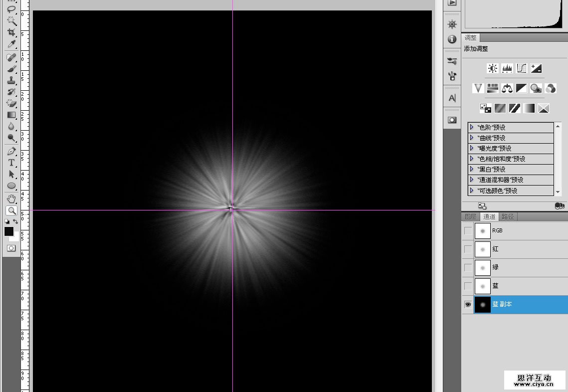Screen dimensions: 568x392
Task: Select the Crop tool
Action: 11,32
